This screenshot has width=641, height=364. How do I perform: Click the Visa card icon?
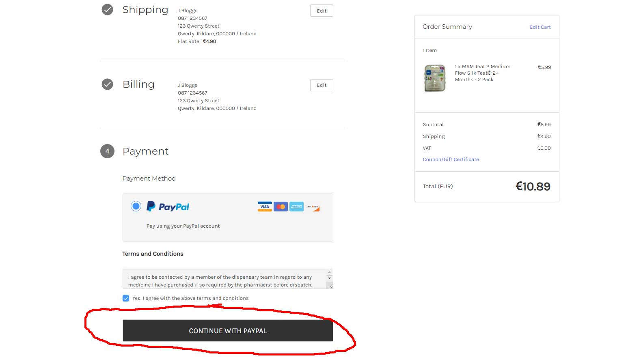coord(265,207)
